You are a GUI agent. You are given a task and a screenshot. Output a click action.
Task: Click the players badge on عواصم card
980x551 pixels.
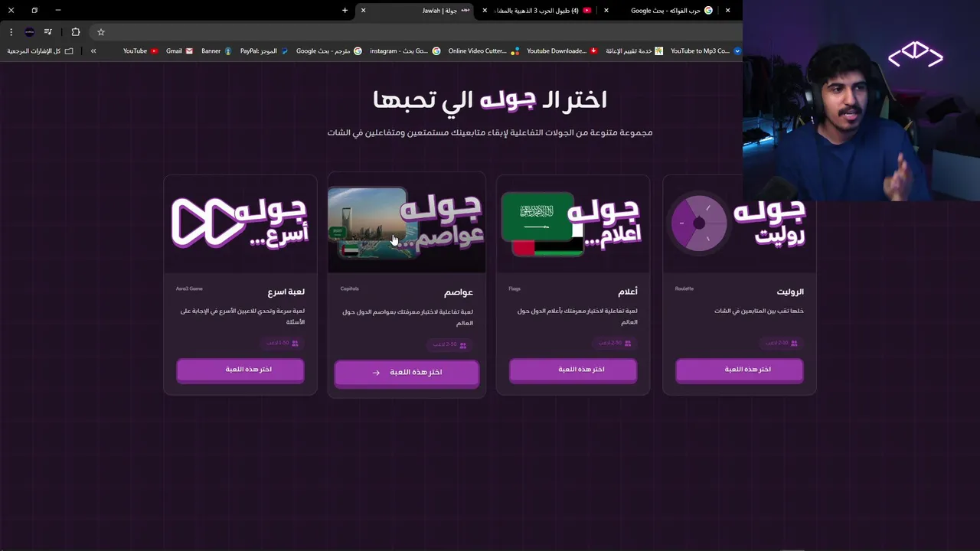click(450, 344)
